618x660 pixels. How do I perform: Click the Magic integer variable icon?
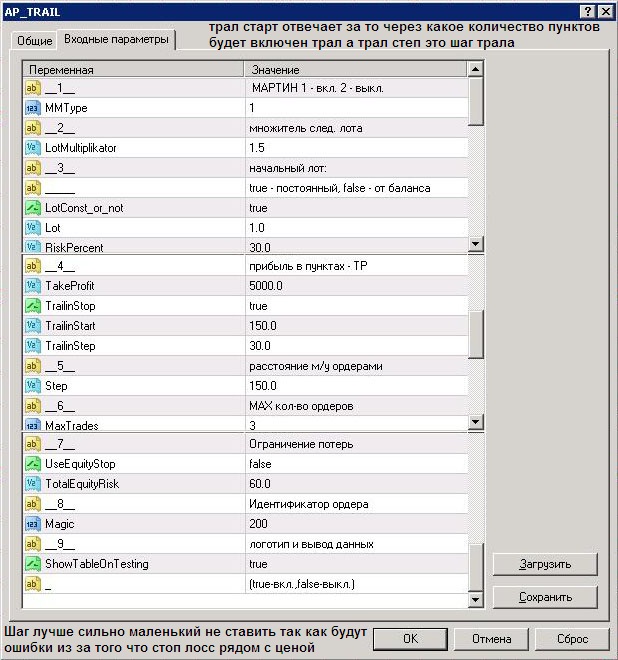coord(32,524)
